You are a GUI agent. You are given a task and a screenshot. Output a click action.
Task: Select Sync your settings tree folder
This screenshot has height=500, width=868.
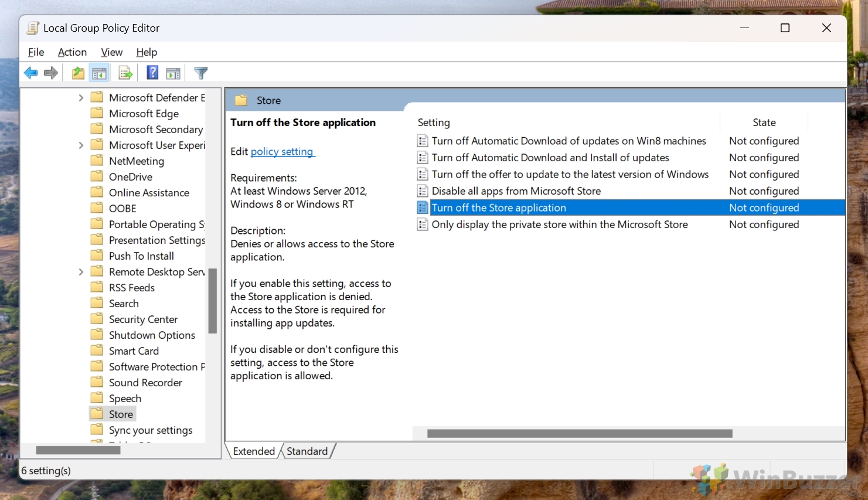pos(151,430)
